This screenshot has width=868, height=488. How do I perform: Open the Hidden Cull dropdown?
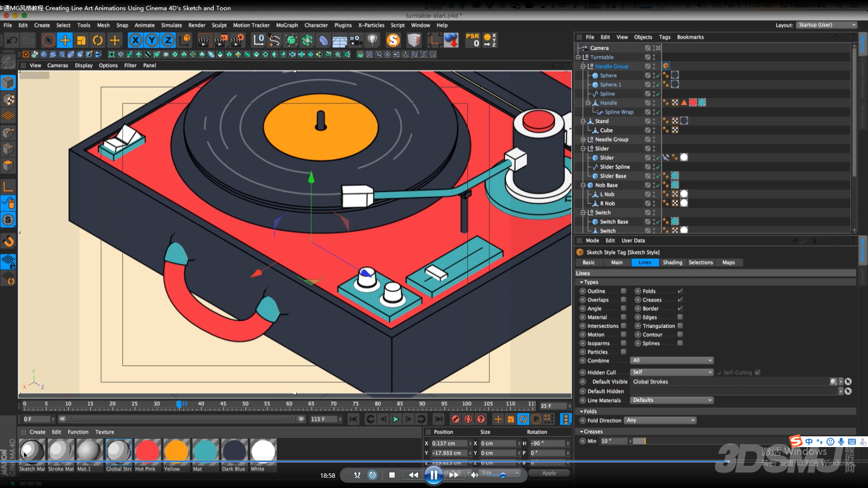tap(672, 372)
